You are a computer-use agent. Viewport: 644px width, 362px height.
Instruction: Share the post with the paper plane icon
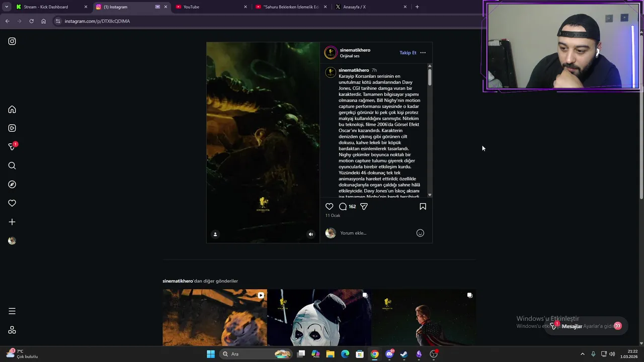point(364,207)
